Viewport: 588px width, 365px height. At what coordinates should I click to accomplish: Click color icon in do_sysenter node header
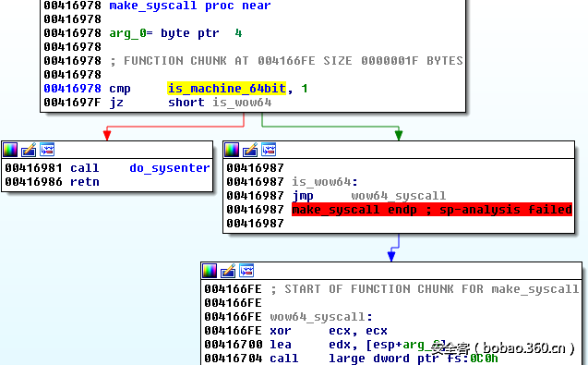pos(10,150)
